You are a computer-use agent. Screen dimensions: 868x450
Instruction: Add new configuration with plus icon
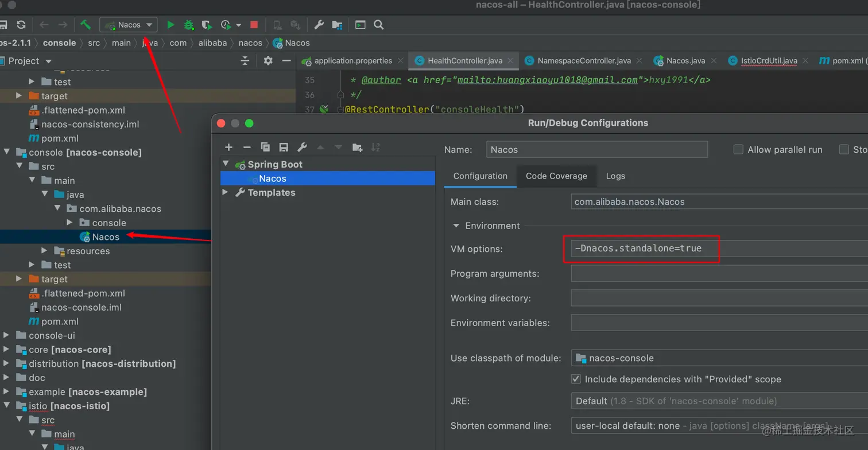click(x=228, y=148)
